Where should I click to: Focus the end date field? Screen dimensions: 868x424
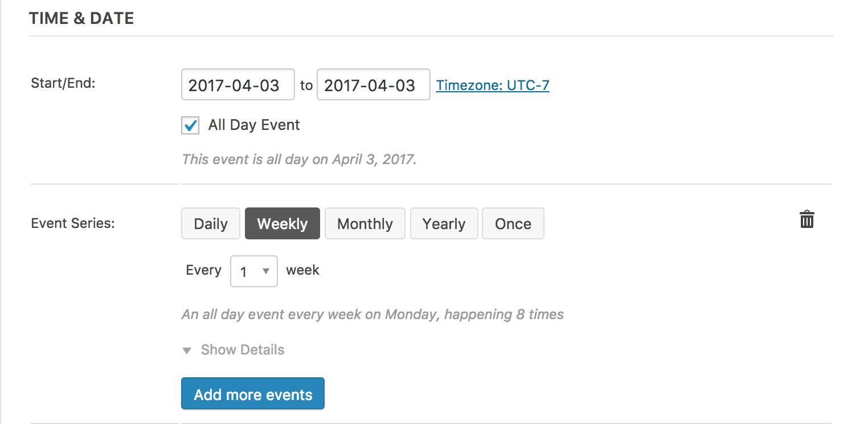tap(374, 85)
